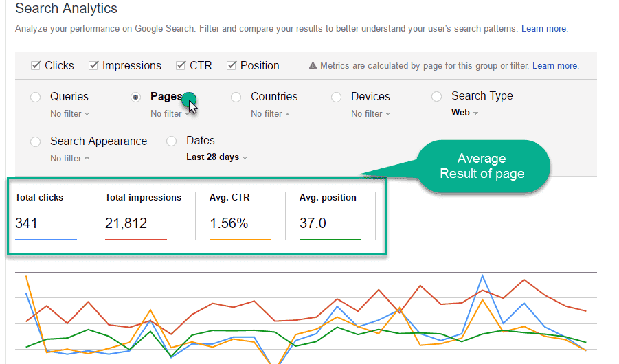Click the metrics warning triangle icon
The width and height of the screenshot is (619, 364).
point(313,65)
